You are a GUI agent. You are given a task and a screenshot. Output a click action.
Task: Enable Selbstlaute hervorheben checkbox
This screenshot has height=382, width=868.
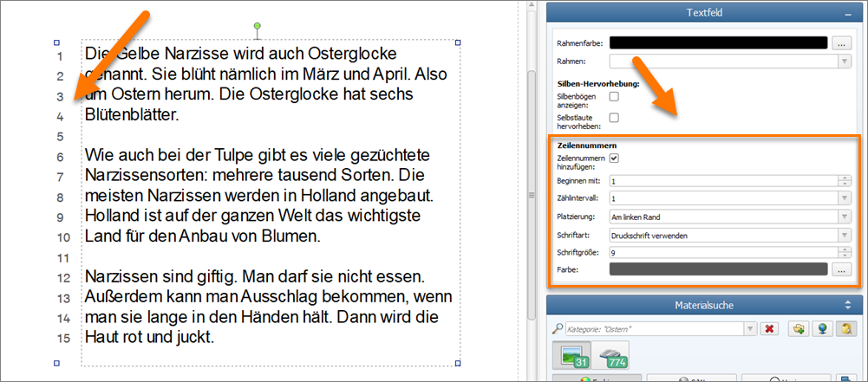click(x=615, y=118)
